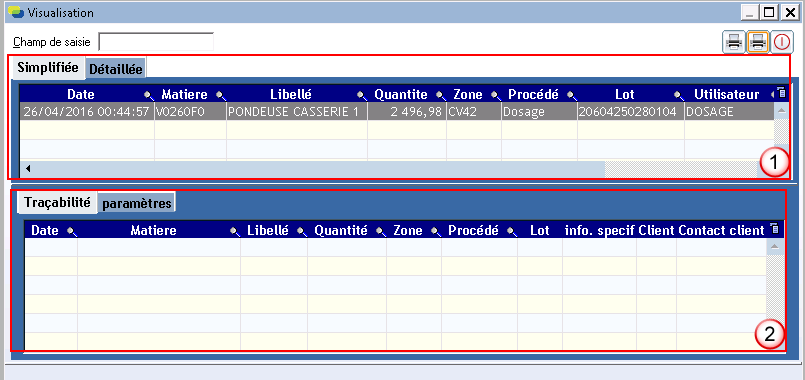Viewport: 805px width, 380px height.
Task: Click the upper Matiere column header
Action: 185,94
